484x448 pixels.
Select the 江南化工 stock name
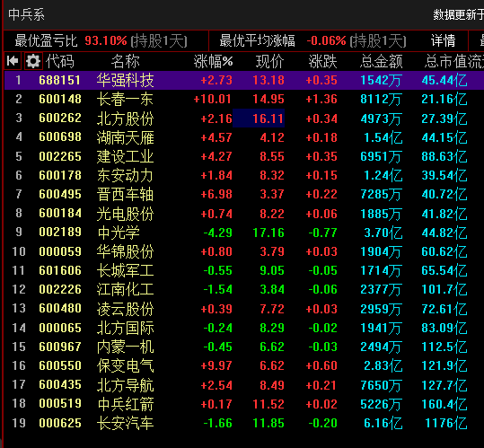tap(126, 289)
